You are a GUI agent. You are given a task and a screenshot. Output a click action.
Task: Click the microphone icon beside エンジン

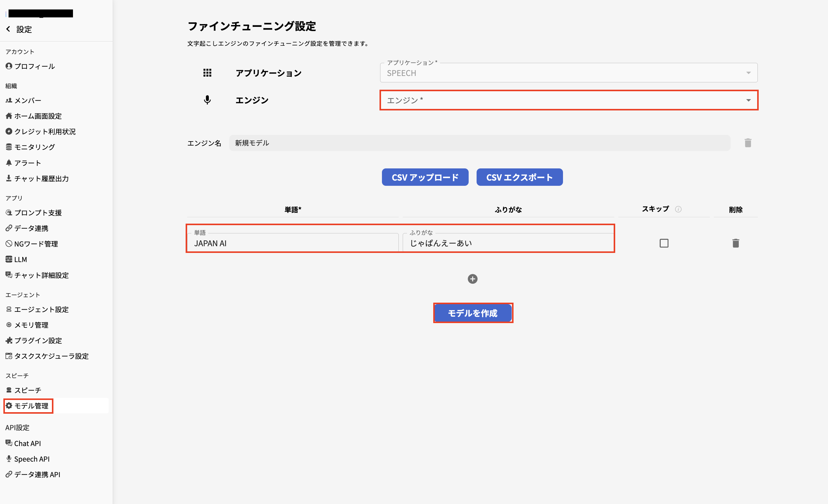[x=207, y=100]
